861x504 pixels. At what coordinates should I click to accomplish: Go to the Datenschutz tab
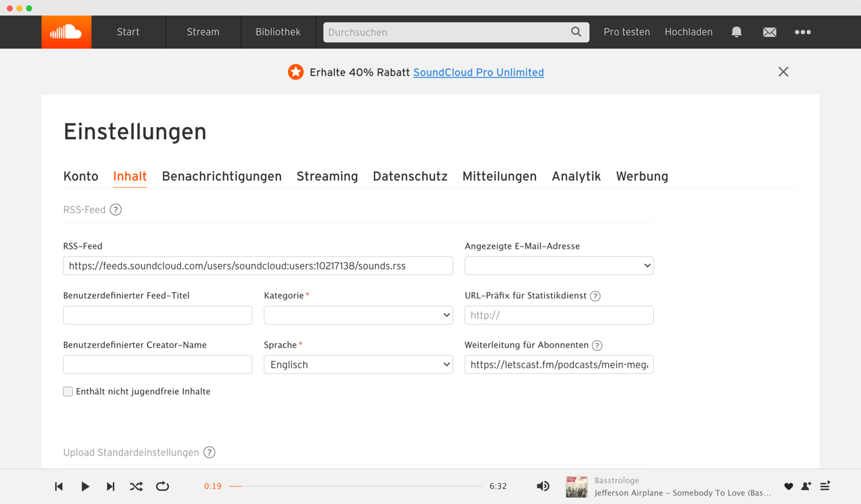(x=410, y=176)
